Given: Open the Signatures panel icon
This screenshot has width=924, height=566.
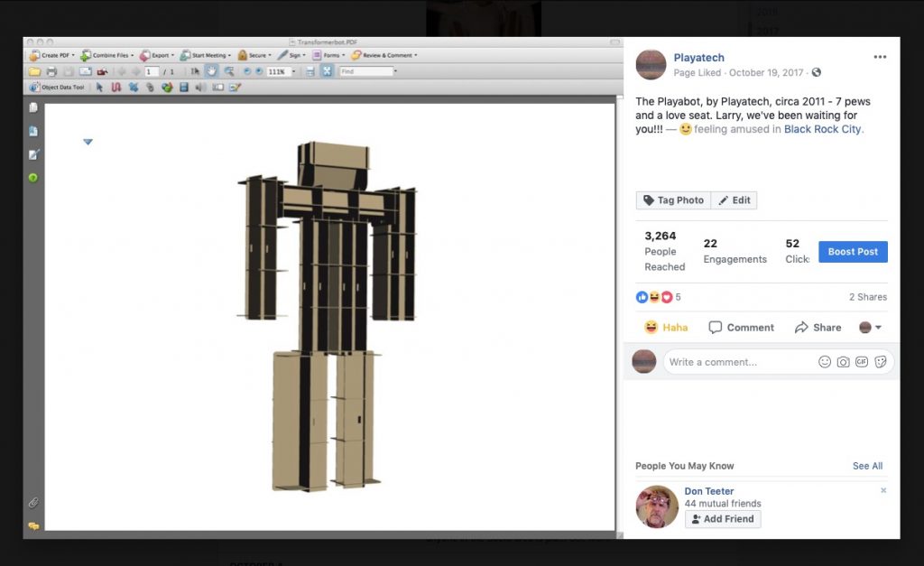Looking at the screenshot, I should pyautogui.click(x=33, y=154).
